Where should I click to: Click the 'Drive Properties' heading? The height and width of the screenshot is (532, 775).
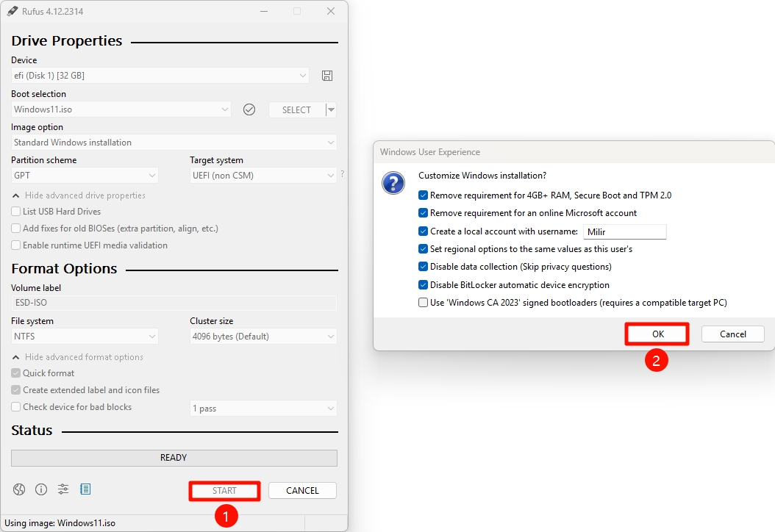pos(67,40)
